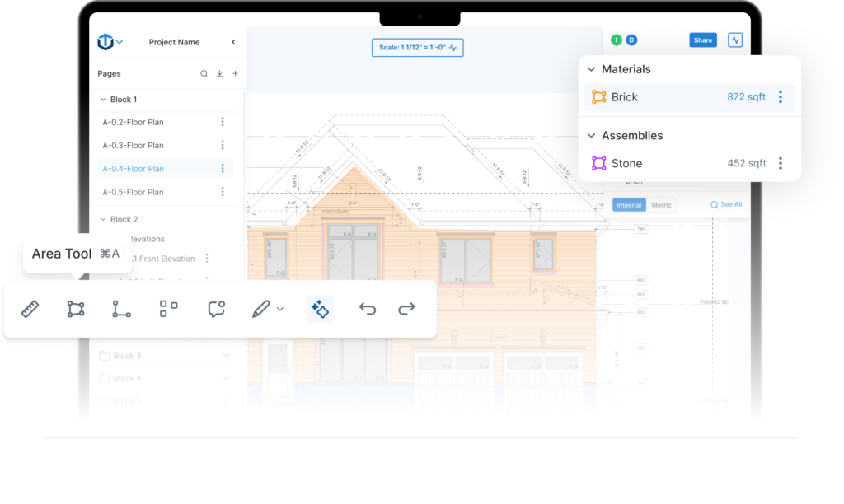Select the Area tool icon

click(76, 310)
